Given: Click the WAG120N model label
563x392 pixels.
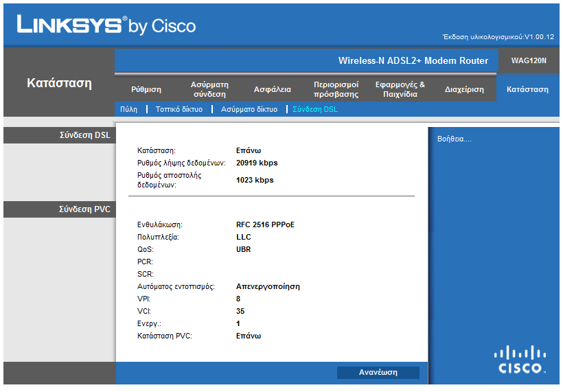Looking at the screenshot, I should (x=529, y=60).
